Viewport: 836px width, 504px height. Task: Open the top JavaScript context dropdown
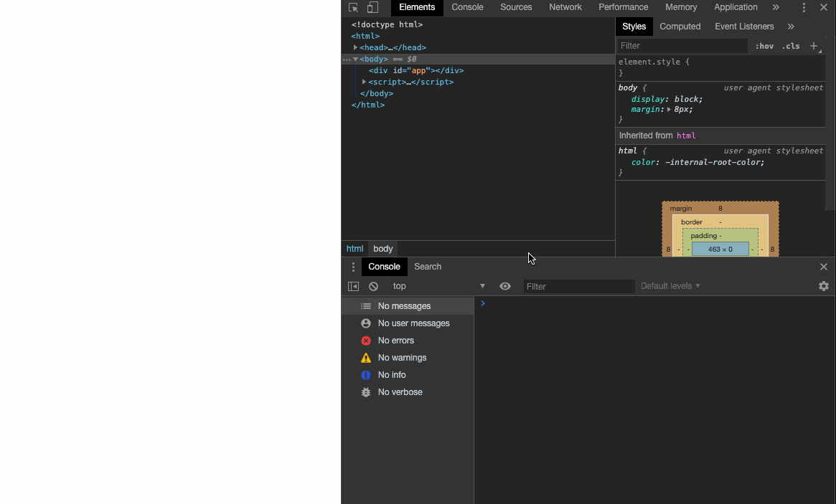pyautogui.click(x=438, y=286)
